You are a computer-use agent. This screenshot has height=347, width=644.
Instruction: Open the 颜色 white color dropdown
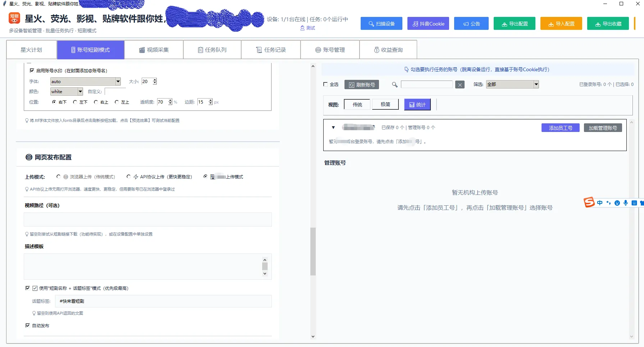pyautogui.click(x=80, y=91)
